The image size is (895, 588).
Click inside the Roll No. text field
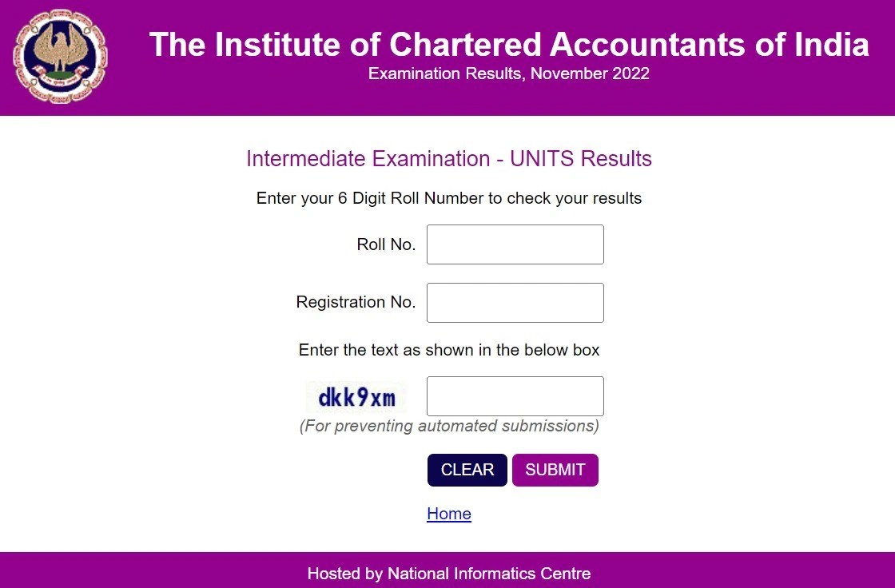coord(515,244)
